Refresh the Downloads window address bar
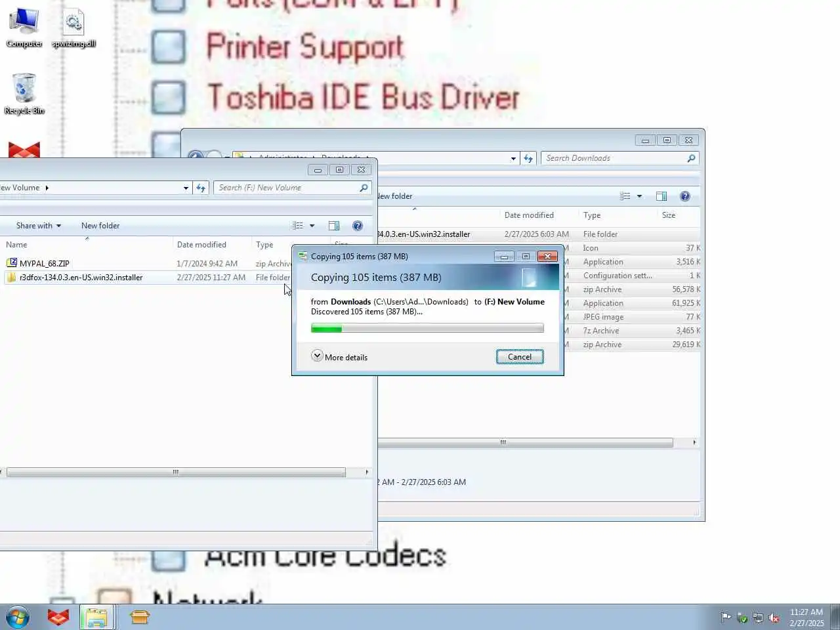This screenshot has width=840, height=630. click(x=528, y=158)
